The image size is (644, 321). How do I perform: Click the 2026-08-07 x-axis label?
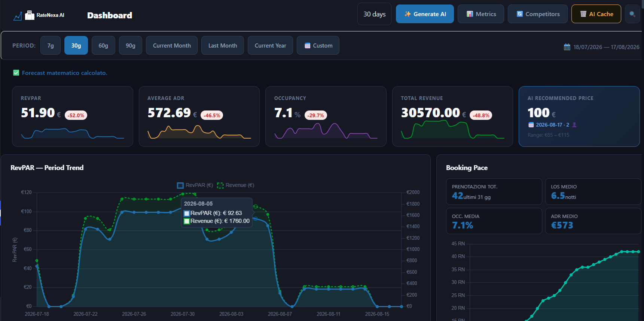pos(280,314)
